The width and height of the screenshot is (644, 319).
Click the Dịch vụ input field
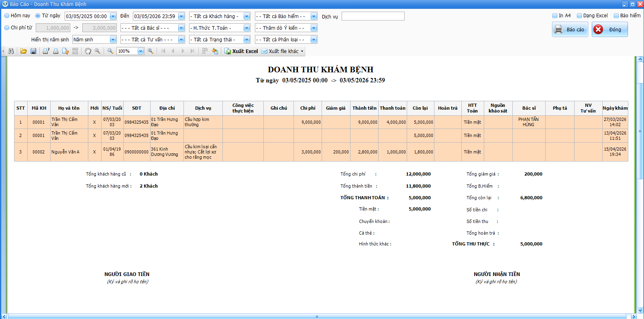(373, 16)
